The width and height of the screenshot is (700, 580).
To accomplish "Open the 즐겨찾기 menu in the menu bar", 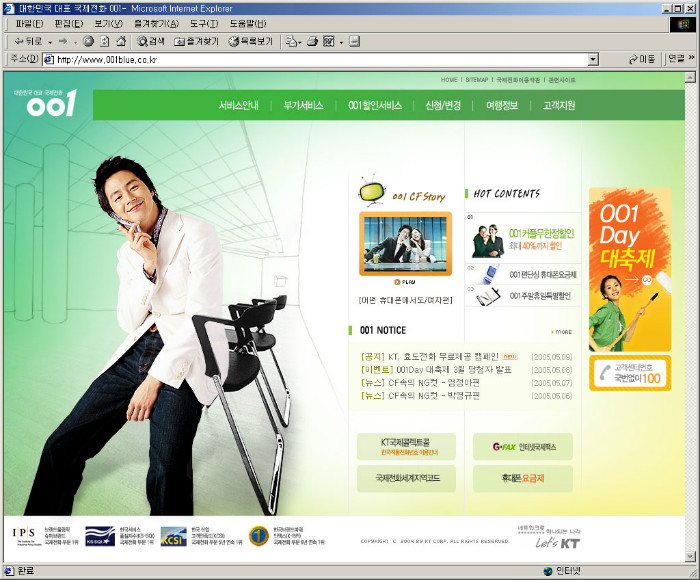I will pyautogui.click(x=157, y=24).
